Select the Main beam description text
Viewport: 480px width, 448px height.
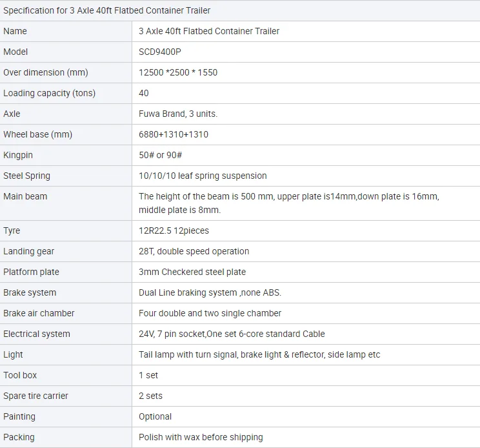289,203
